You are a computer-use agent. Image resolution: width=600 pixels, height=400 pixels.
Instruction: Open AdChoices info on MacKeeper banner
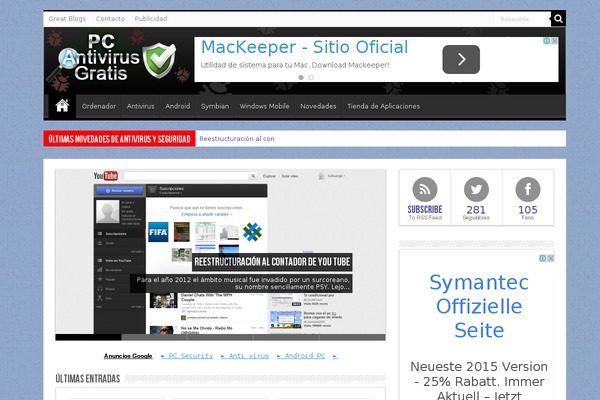pos(547,41)
